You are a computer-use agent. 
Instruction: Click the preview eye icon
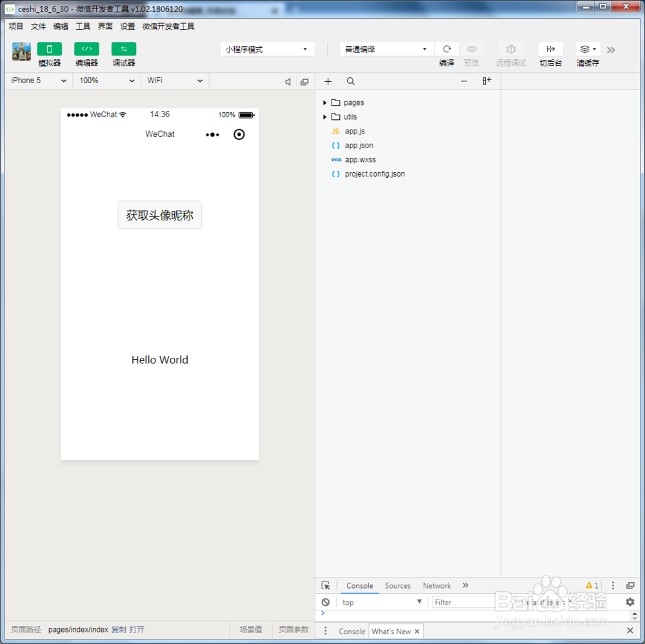(x=471, y=49)
